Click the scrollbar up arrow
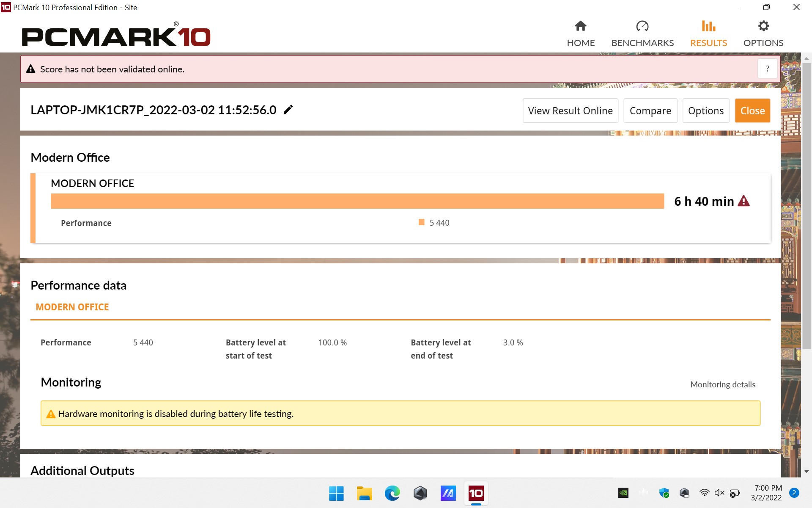 807,58
